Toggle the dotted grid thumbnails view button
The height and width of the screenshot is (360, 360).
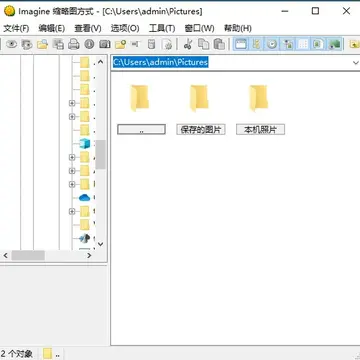click(x=303, y=44)
